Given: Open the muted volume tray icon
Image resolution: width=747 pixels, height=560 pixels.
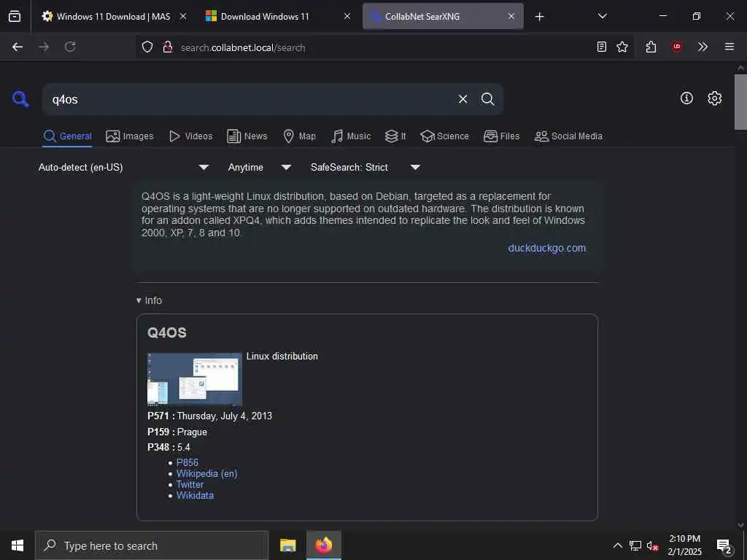Looking at the screenshot, I should pyautogui.click(x=652, y=545).
